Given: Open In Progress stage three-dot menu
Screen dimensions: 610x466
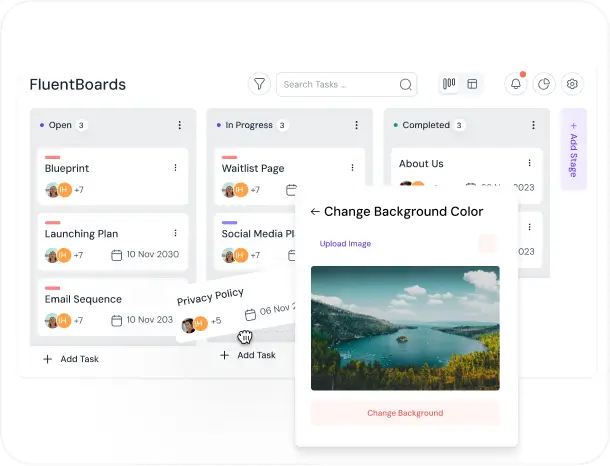Looking at the screenshot, I should click(x=357, y=125).
